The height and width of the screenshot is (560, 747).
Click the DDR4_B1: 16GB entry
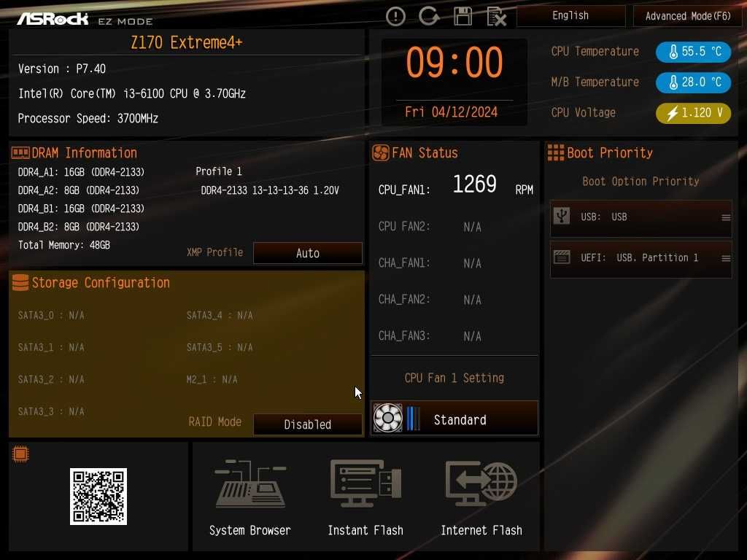pyautogui.click(x=81, y=209)
